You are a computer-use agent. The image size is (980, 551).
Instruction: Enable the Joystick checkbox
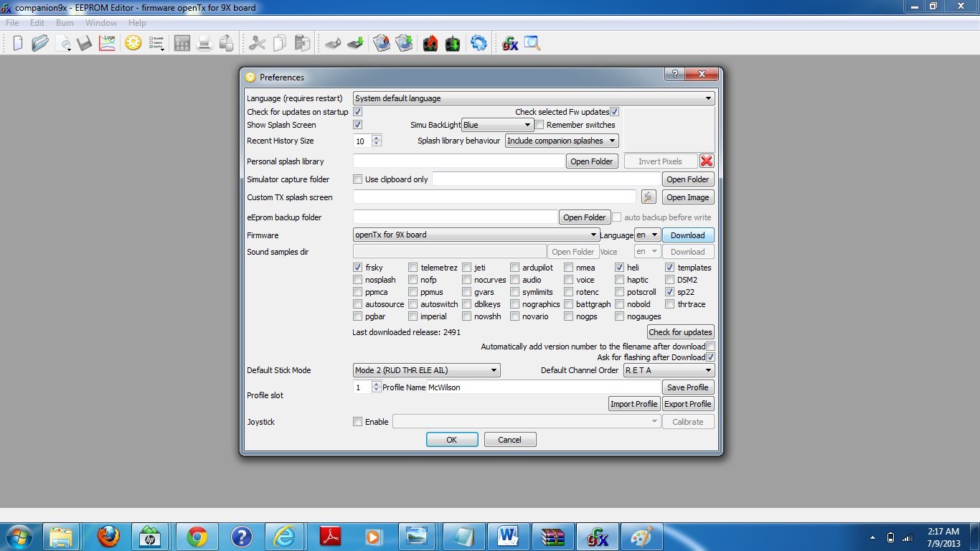(x=358, y=422)
